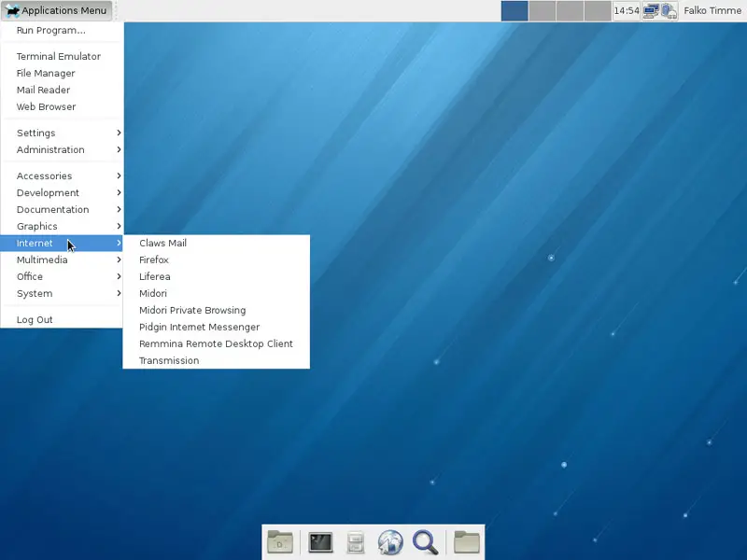Click the magnifying glass application finder icon
This screenshot has width=747, height=560.
coord(425,542)
